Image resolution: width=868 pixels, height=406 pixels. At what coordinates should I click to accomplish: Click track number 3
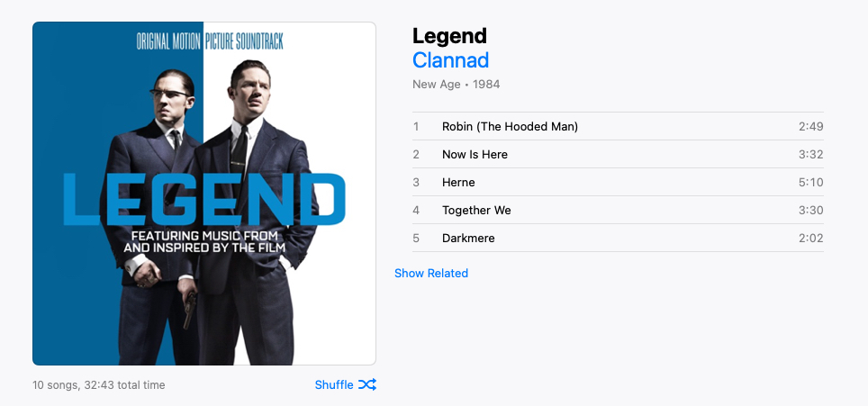coord(416,183)
